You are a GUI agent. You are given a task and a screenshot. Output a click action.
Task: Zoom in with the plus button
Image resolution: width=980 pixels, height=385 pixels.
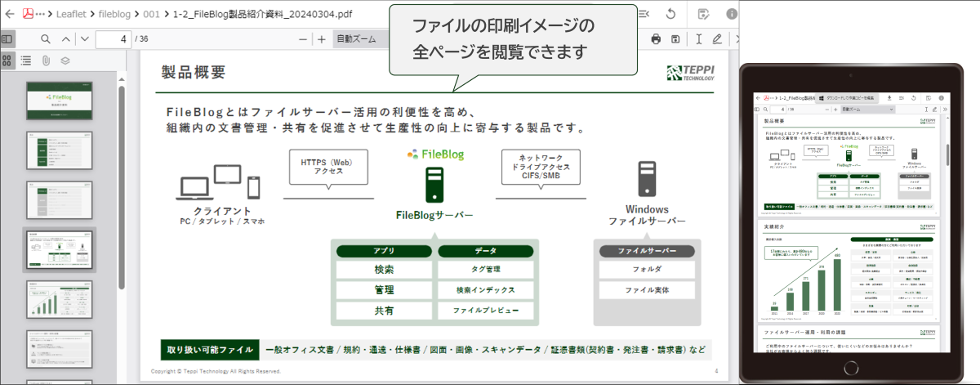[x=321, y=38]
